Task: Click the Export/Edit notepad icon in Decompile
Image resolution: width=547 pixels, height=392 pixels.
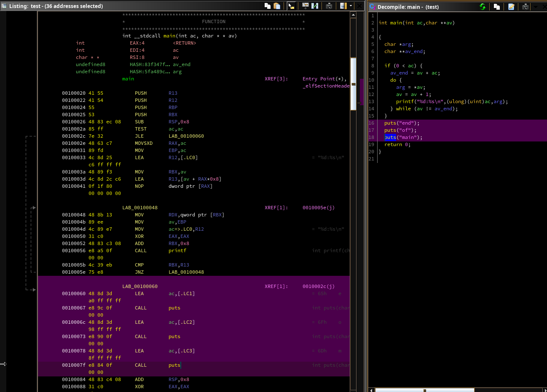Action: [x=511, y=7]
